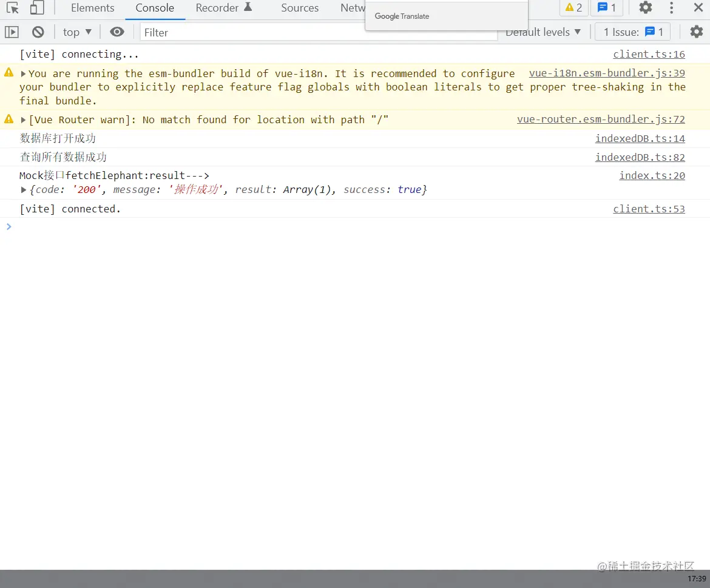Click the messages count badge showing 1
Viewport: 710px width, 588px height.
[x=607, y=8]
